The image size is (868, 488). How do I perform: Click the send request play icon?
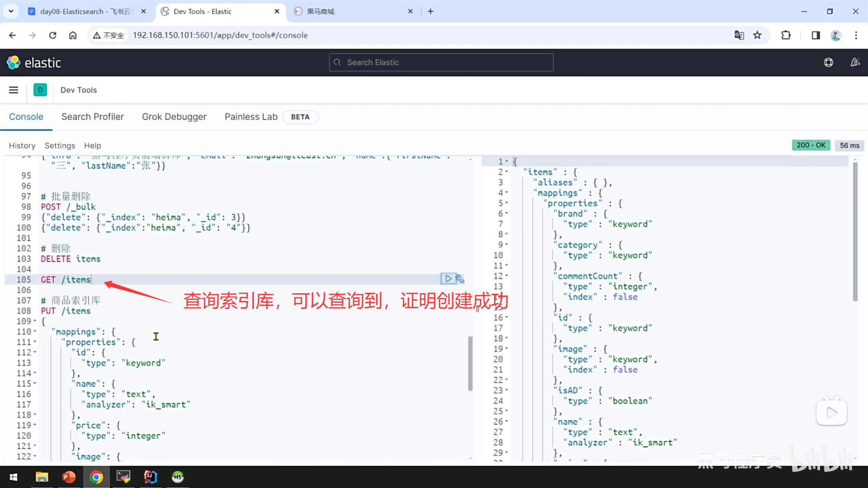coord(448,279)
